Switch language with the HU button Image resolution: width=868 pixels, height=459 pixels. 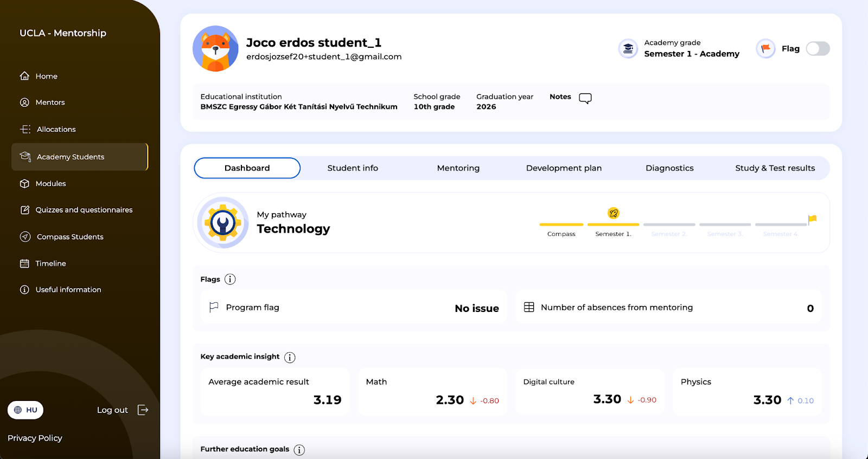click(25, 410)
